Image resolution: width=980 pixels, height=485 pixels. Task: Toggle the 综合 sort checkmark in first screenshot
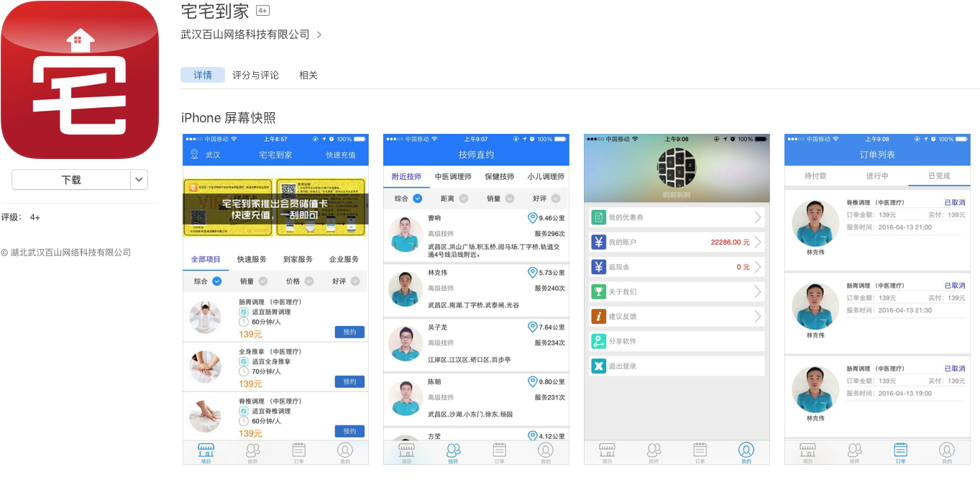click(216, 281)
